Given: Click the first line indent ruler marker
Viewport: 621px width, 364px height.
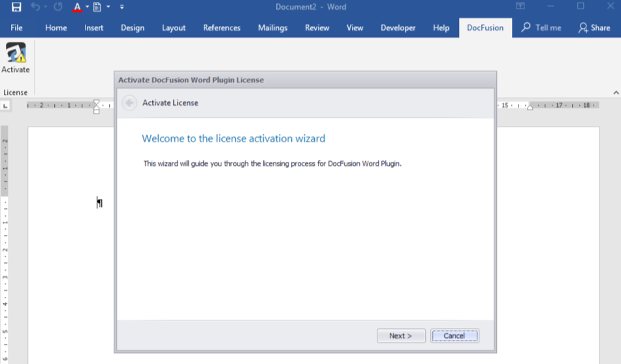Looking at the screenshot, I should tap(96, 102).
